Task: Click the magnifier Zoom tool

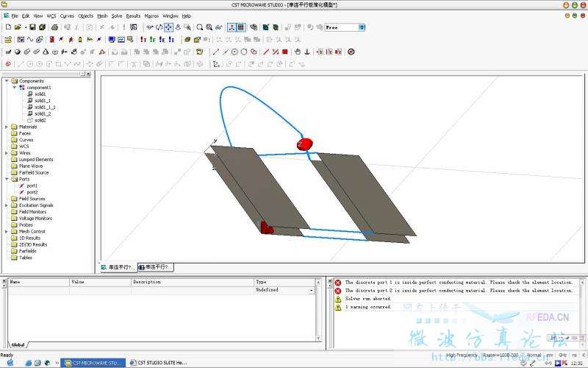Action: click(200, 27)
